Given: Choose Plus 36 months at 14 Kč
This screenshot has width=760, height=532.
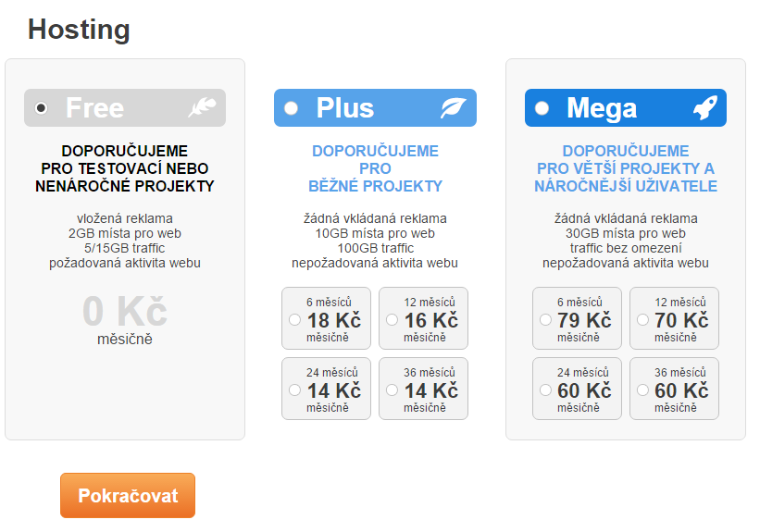Looking at the screenshot, I should pos(392,390).
